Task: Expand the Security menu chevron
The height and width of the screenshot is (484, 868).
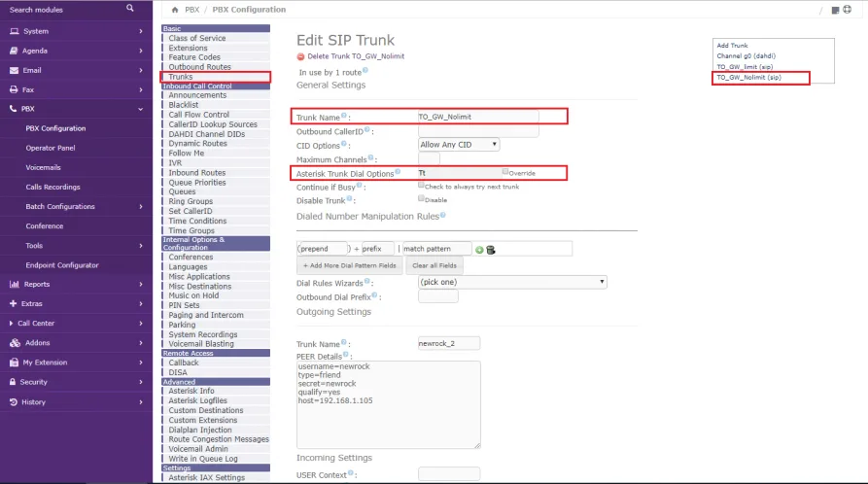Action: click(x=141, y=382)
